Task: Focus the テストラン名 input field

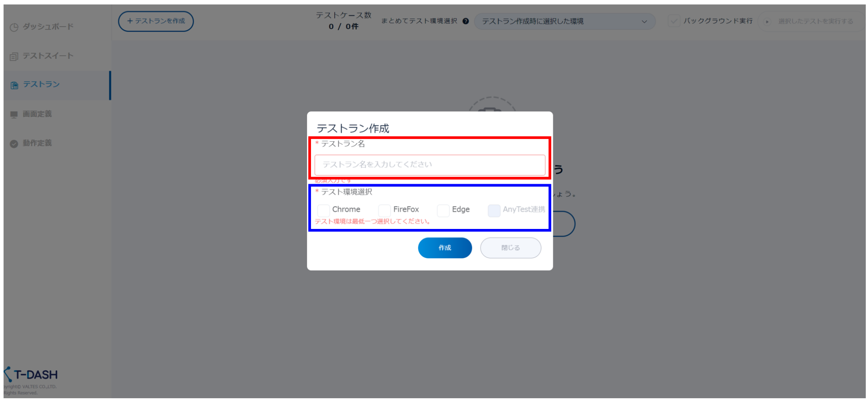Action: pos(429,165)
